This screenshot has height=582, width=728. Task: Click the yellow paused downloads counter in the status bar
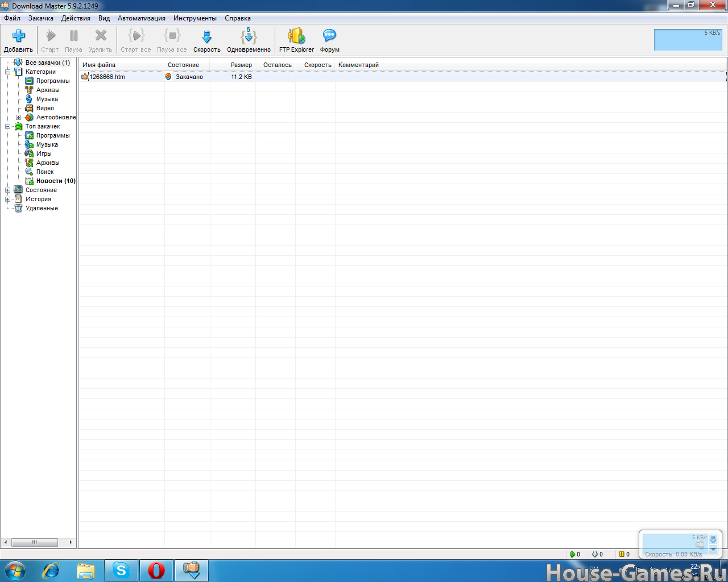click(x=624, y=554)
